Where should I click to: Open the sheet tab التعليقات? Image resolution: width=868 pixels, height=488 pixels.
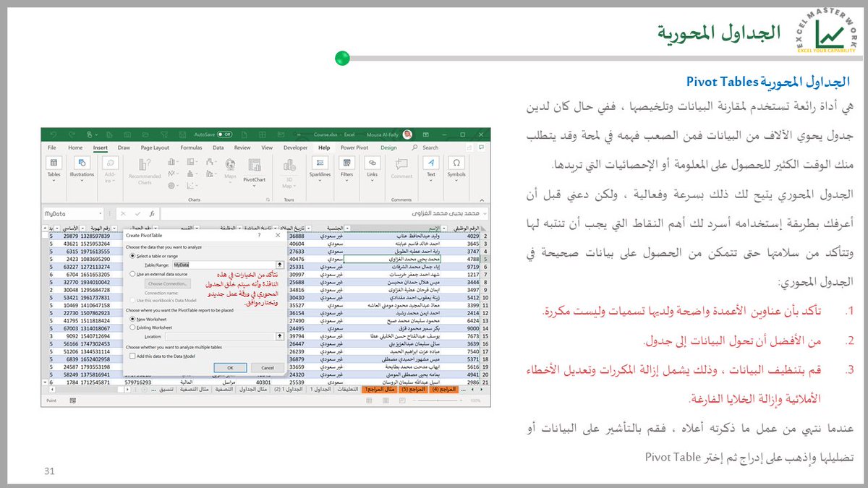(x=348, y=389)
